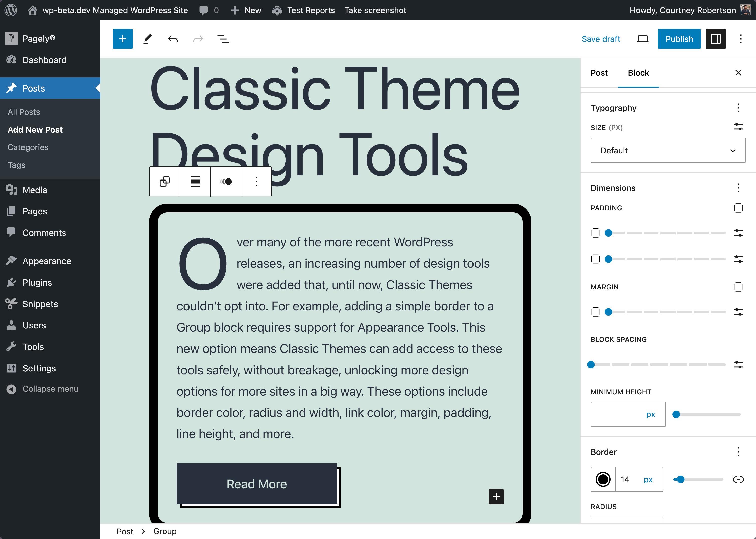Unlink the border sides
Viewport: 756px width, 539px height.
[x=738, y=479]
